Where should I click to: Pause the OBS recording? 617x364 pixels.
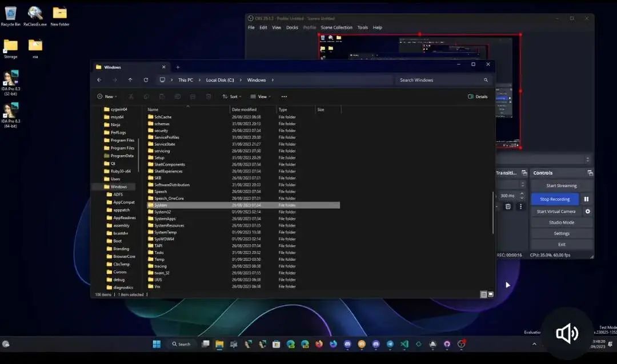coord(586,199)
